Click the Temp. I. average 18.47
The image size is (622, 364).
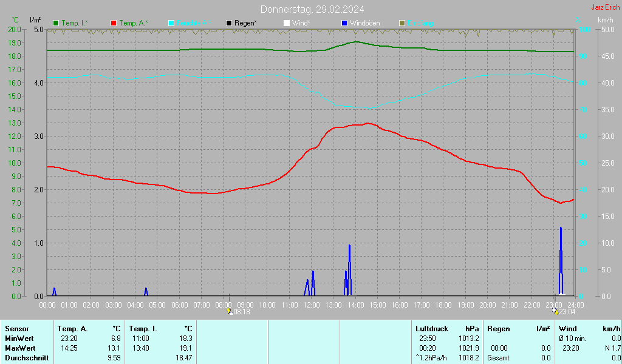point(183,358)
